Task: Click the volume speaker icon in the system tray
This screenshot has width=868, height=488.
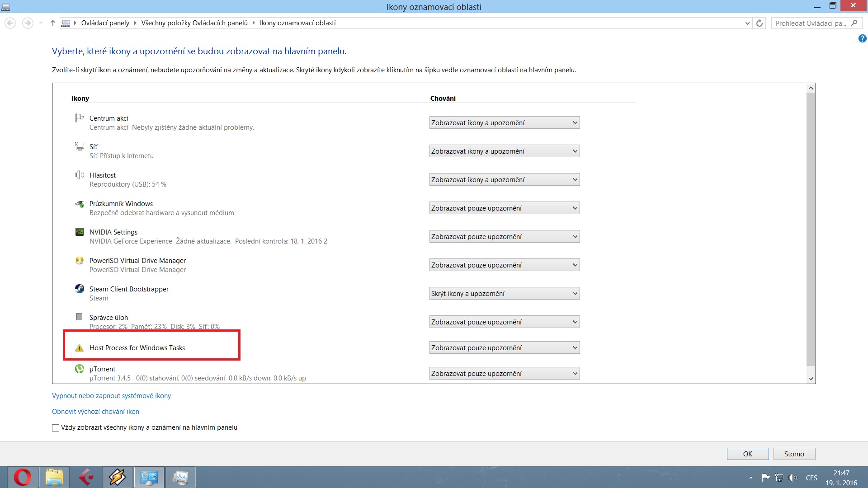Action: [x=793, y=478]
